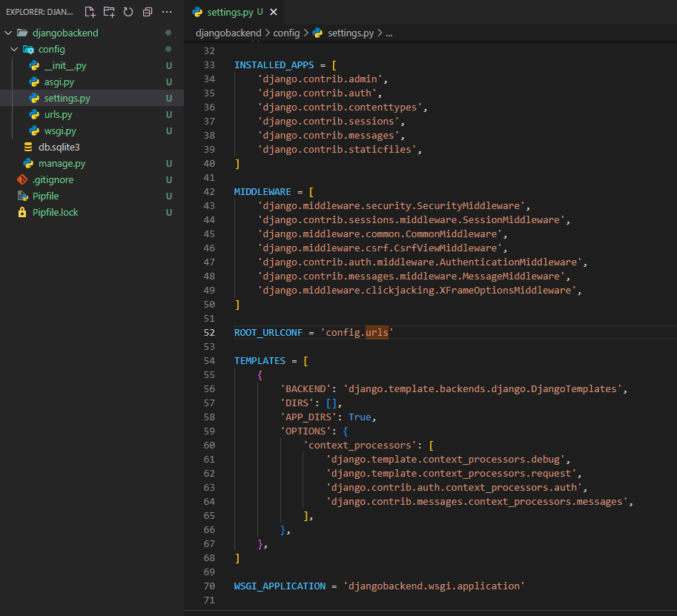Screen dimensions: 677x616
Task: Click the New File icon in Explorer
Action: tap(90, 12)
